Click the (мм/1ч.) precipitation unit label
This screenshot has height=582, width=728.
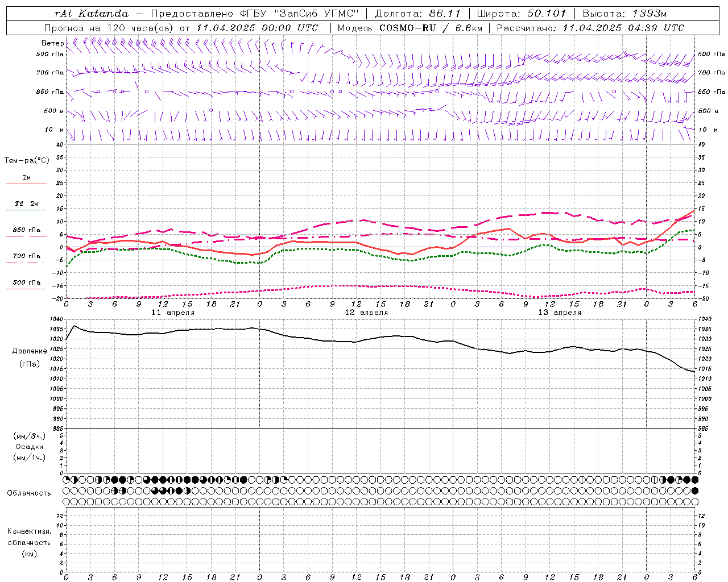(x=30, y=458)
